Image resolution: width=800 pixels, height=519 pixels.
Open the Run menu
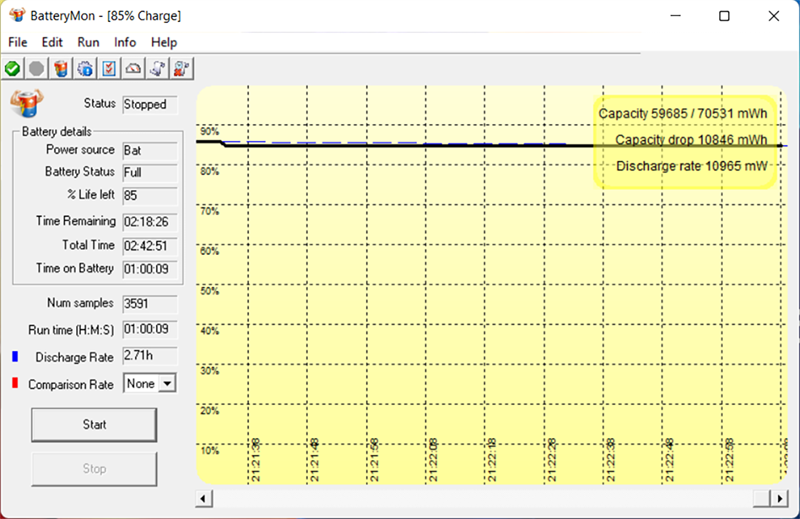[88, 42]
